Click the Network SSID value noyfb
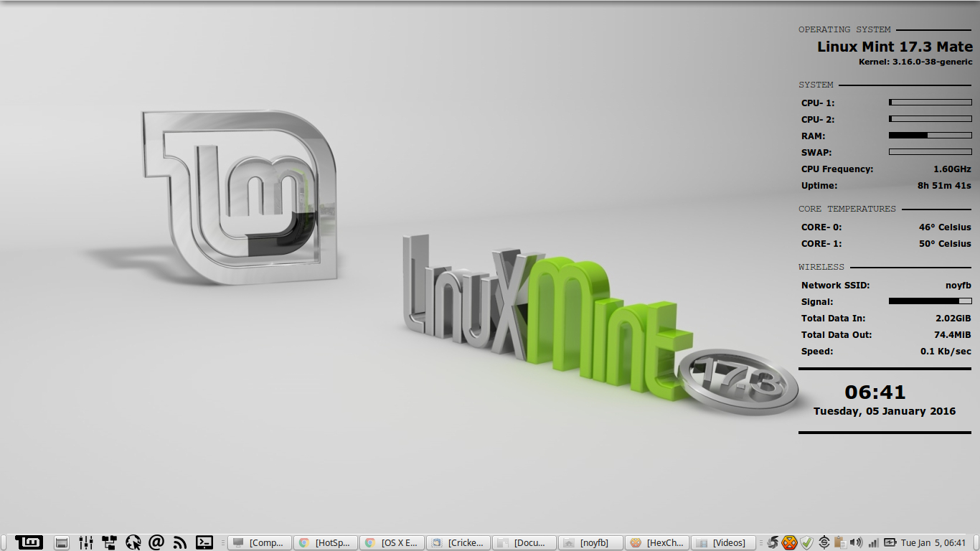This screenshot has height=551, width=980. (958, 286)
